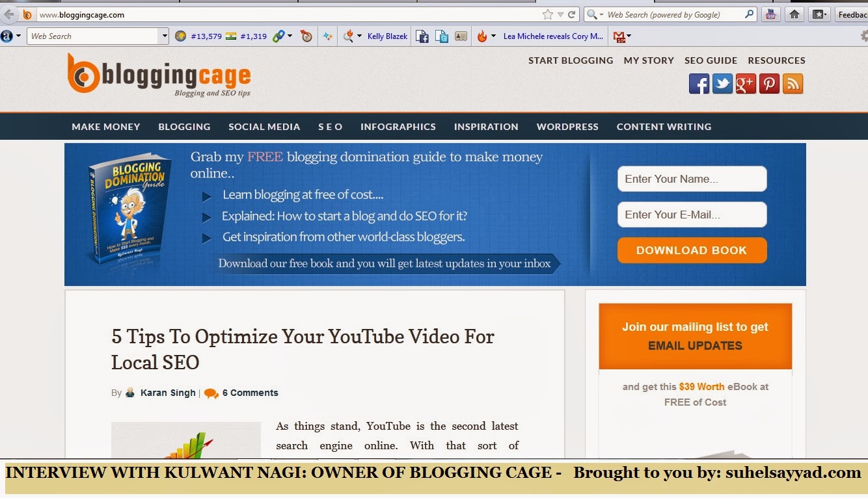Image resolution: width=868 pixels, height=498 pixels.
Task: Open the RESOURCES link
Action: pos(776,60)
